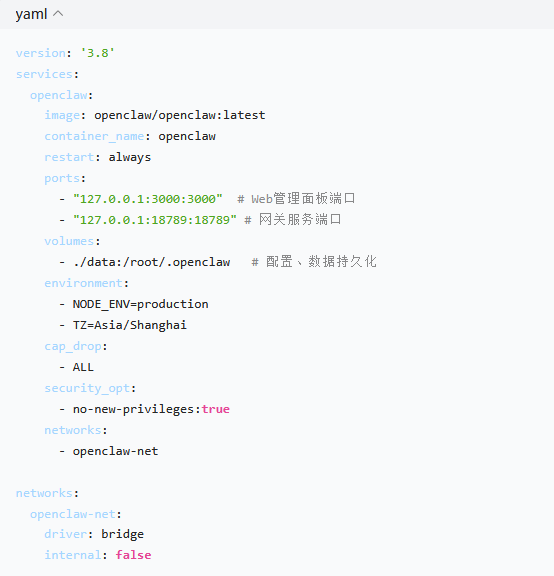This screenshot has width=554, height=576.
Task: Click the "127.0.0.1:18789:18789" port string
Action: (155, 220)
